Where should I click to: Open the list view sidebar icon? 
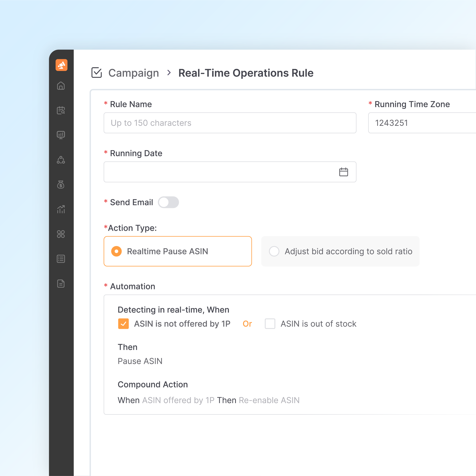pos(61,259)
